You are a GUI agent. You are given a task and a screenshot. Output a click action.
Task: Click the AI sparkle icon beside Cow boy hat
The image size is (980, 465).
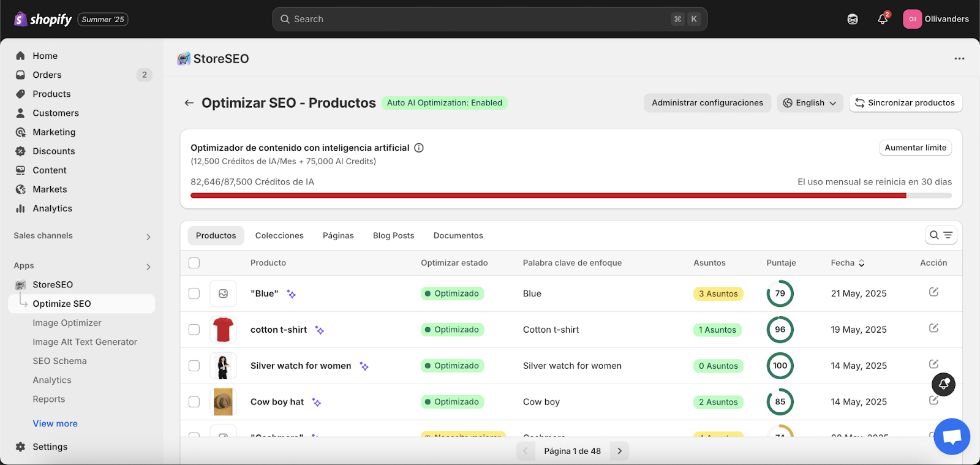(317, 402)
